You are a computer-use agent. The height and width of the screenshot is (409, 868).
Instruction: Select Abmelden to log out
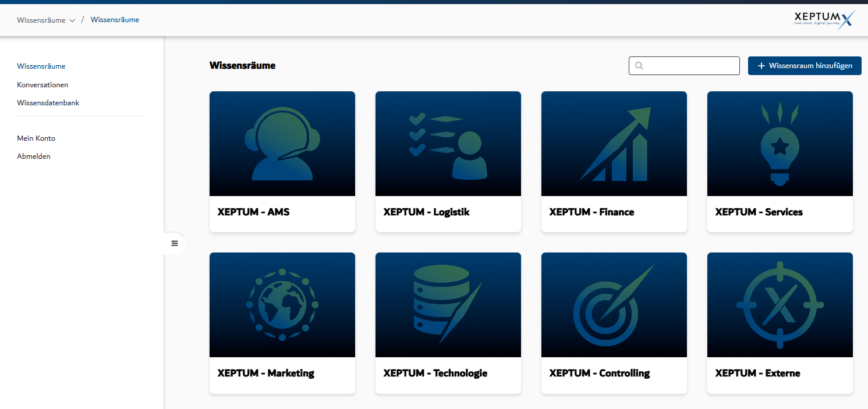coord(34,157)
